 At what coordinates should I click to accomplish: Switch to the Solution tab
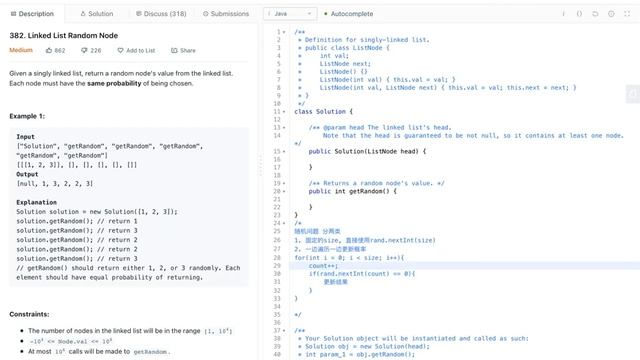point(97,14)
